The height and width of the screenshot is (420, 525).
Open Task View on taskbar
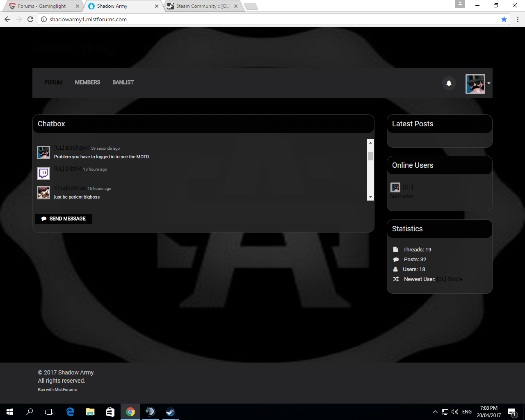(x=49, y=412)
